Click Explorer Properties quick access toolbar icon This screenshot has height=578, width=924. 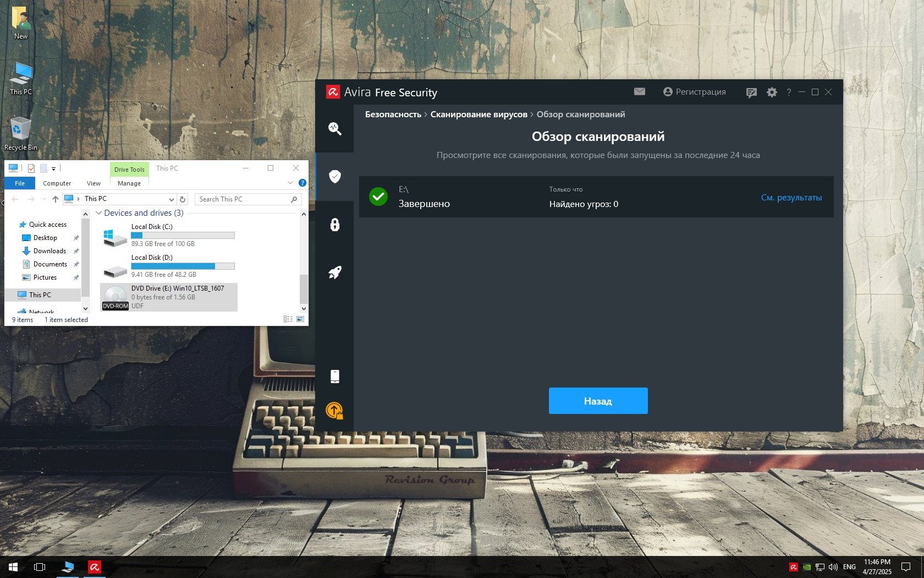(x=31, y=168)
